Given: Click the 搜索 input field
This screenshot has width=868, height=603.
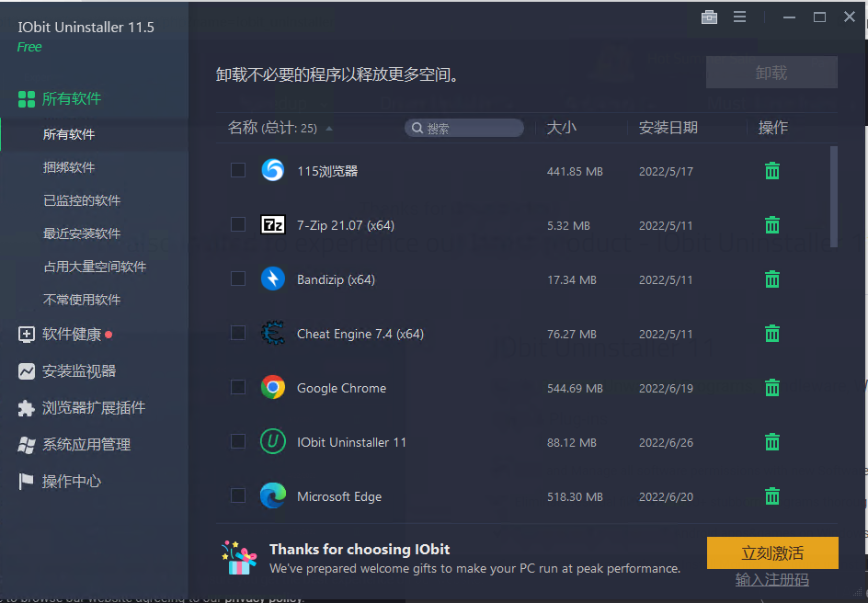Looking at the screenshot, I should (464, 129).
